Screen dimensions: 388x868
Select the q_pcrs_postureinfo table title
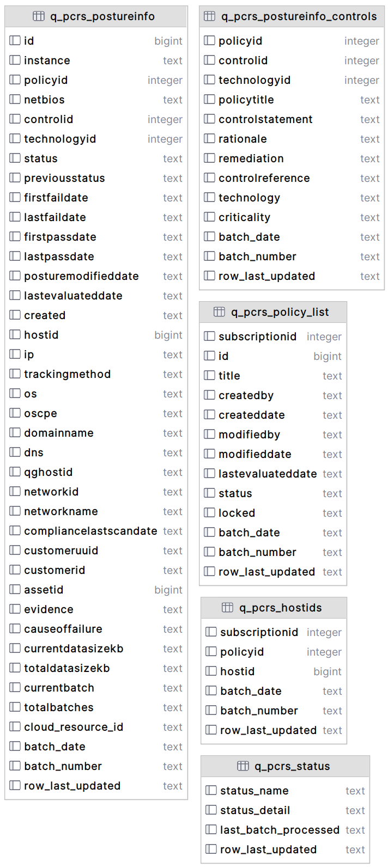coord(102,16)
